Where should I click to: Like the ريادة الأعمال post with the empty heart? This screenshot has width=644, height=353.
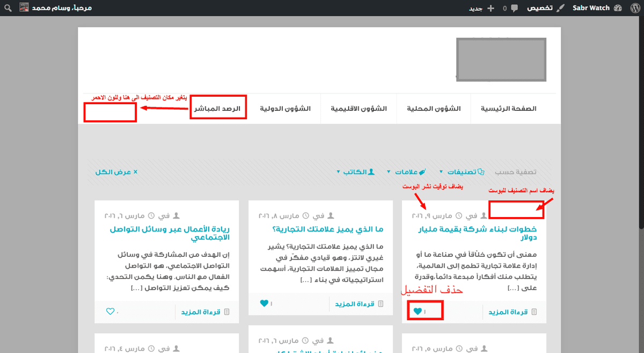click(110, 311)
